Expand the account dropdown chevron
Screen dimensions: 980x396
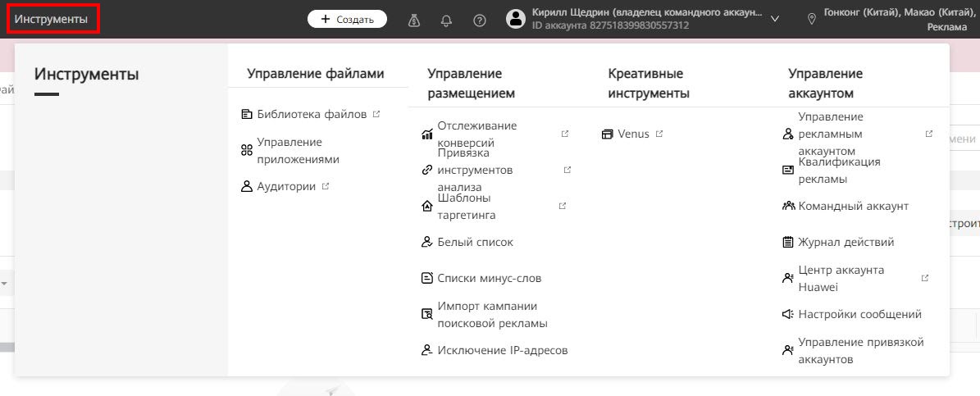pos(775,19)
